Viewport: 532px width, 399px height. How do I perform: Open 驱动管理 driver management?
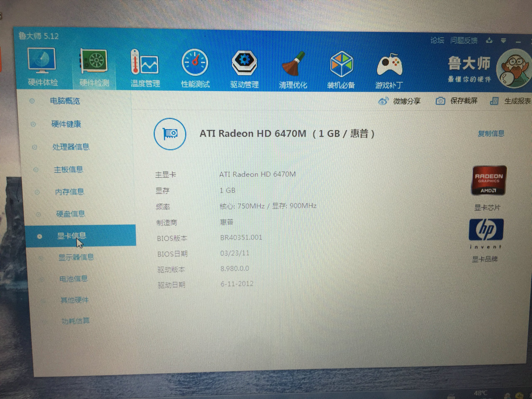point(244,69)
